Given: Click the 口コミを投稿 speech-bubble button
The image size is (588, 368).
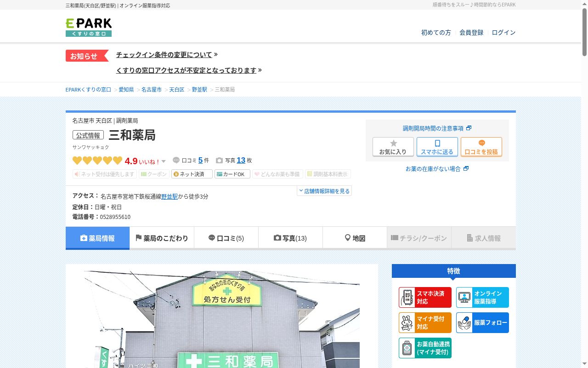Looking at the screenshot, I should 481,147.
